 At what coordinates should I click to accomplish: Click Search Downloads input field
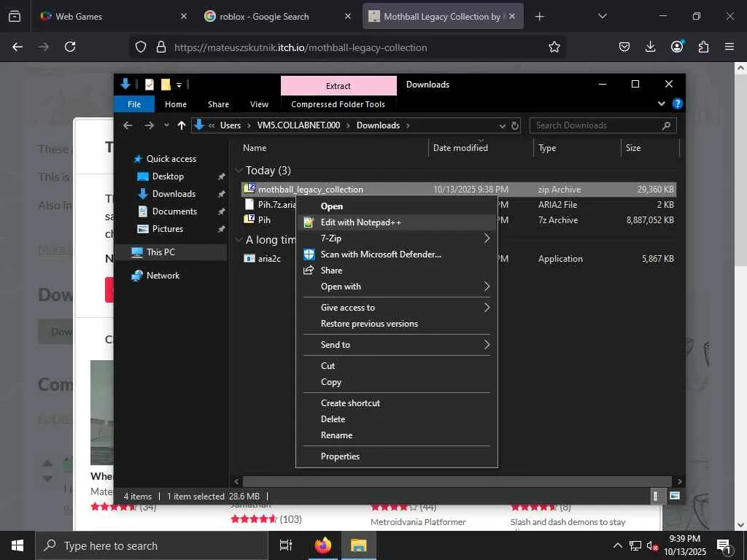[x=603, y=125]
